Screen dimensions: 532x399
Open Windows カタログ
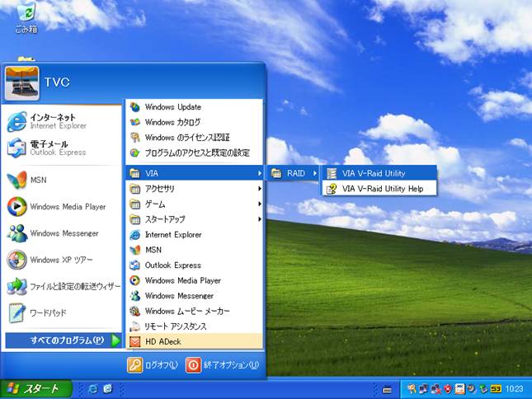(194, 122)
